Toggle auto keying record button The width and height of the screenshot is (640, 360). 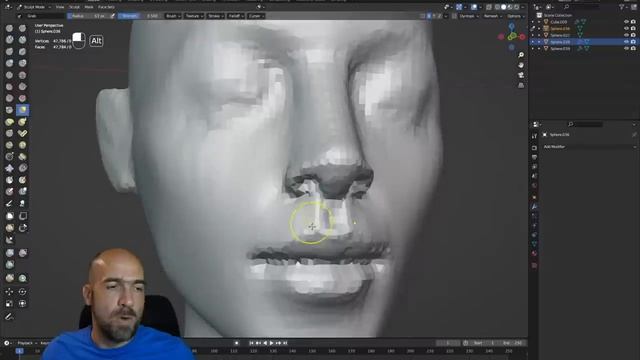236,343
